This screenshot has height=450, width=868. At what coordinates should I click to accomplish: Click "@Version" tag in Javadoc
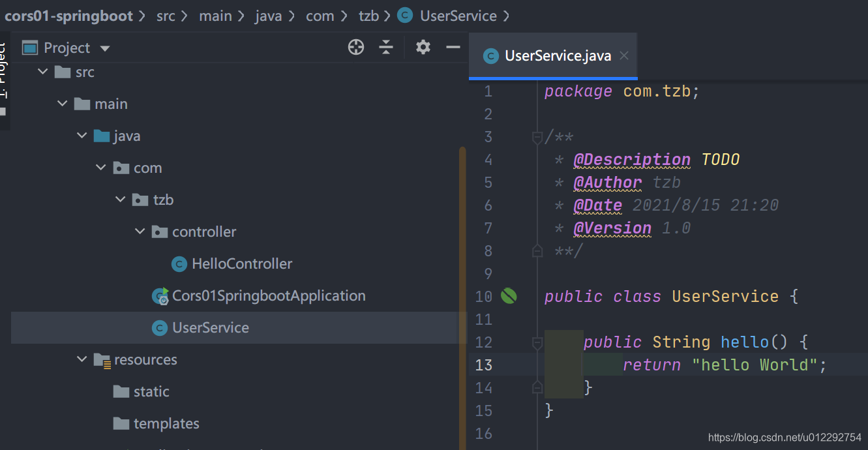(612, 228)
